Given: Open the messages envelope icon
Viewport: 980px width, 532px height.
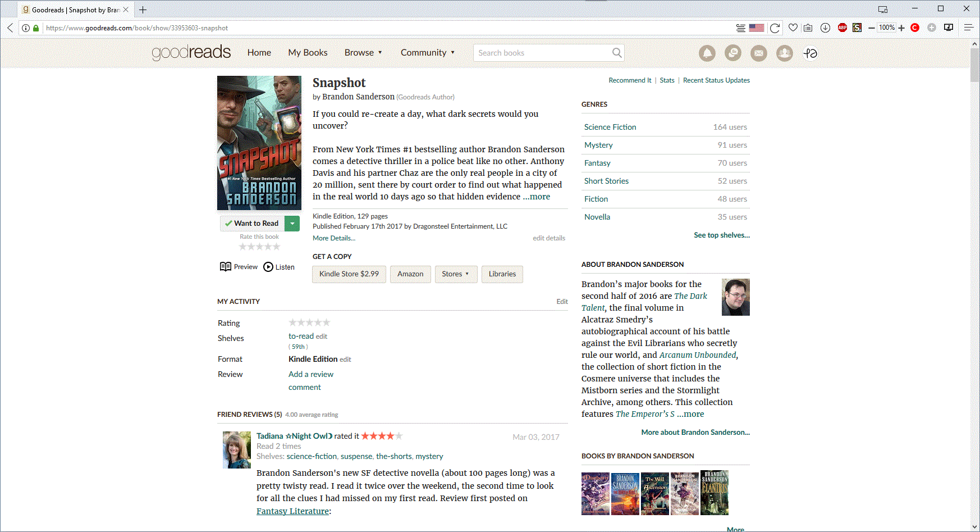Looking at the screenshot, I should tap(759, 53).
